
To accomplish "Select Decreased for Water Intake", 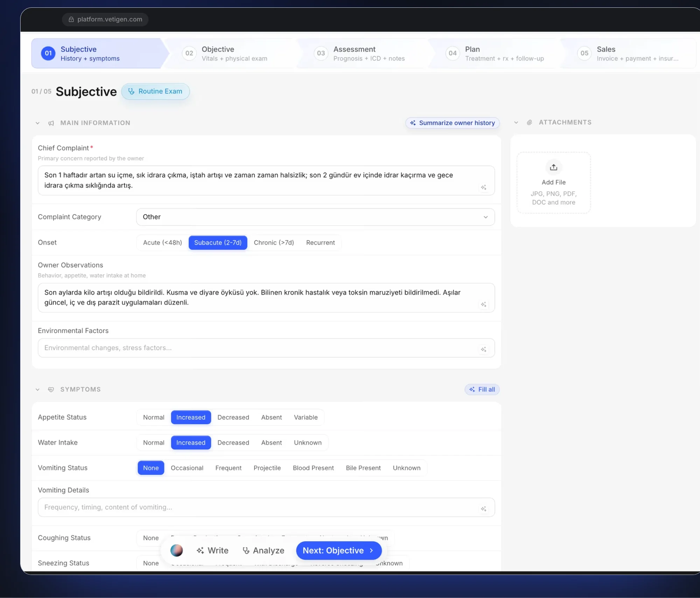I will click(x=233, y=443).
